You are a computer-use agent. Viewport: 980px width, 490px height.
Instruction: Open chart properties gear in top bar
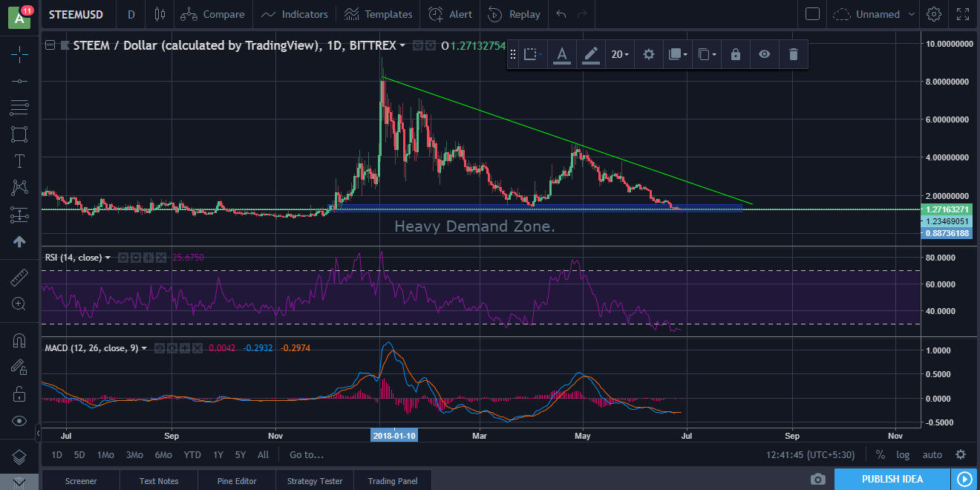(x=934, y=14)
